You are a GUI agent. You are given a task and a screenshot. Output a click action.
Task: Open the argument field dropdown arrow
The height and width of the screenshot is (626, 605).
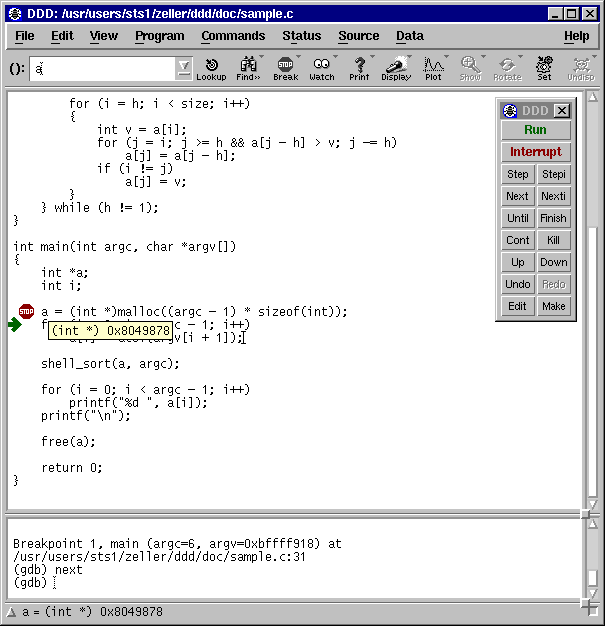(184, 69)
